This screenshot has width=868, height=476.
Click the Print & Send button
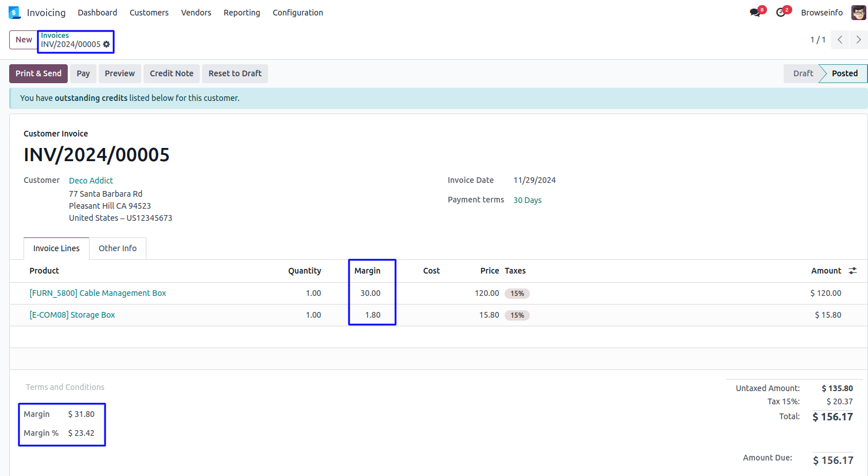point(38,73)
